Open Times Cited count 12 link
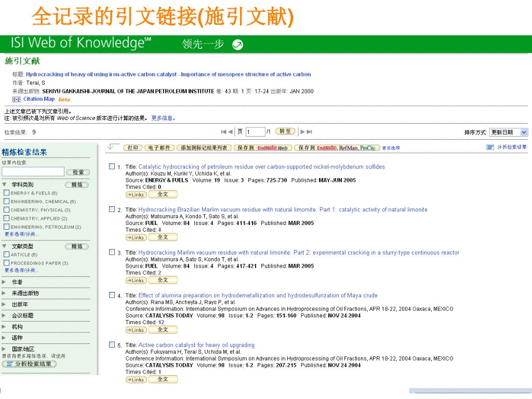 click(161, 322)
